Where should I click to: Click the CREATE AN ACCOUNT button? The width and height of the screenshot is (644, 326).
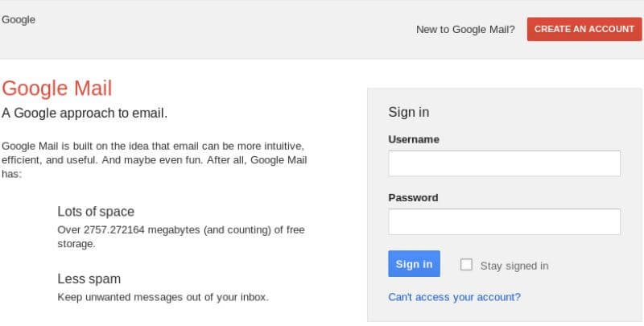pyautogui.click(x=584, y=29)
